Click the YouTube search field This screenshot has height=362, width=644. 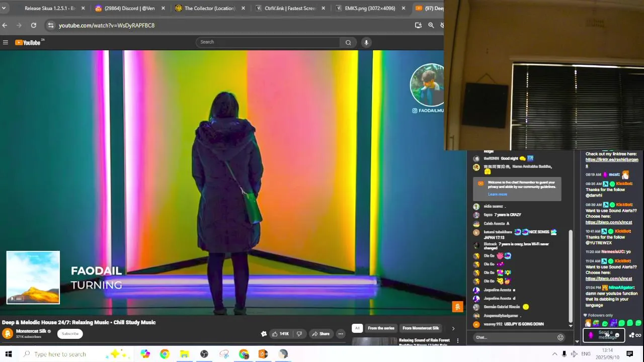tap(268, 42)
